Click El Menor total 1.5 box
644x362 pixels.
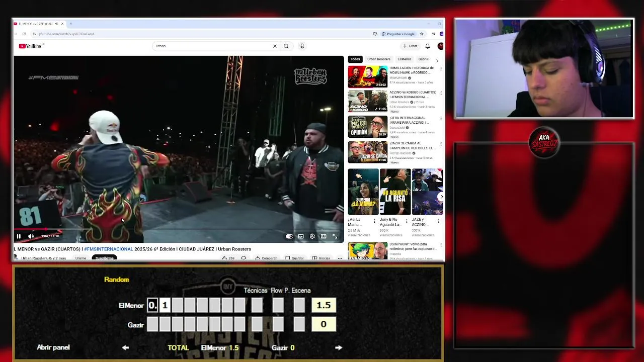[324, 305]
